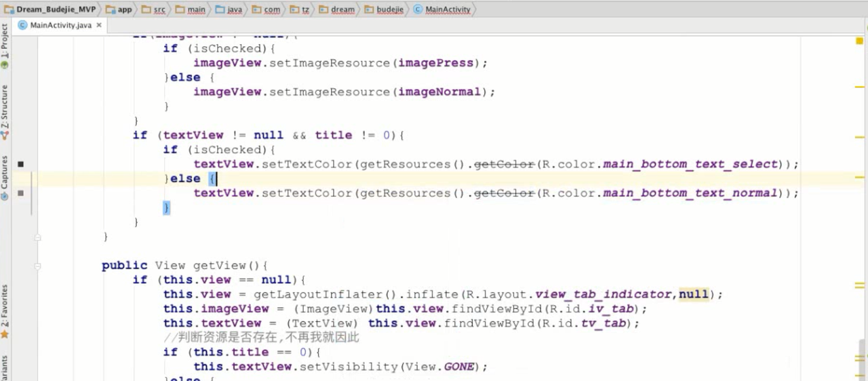Click the main folder breadcrumb

click(x=191, y=9)
